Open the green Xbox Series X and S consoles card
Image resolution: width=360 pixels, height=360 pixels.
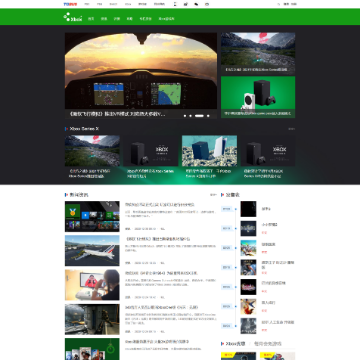(x=258, y=97)
